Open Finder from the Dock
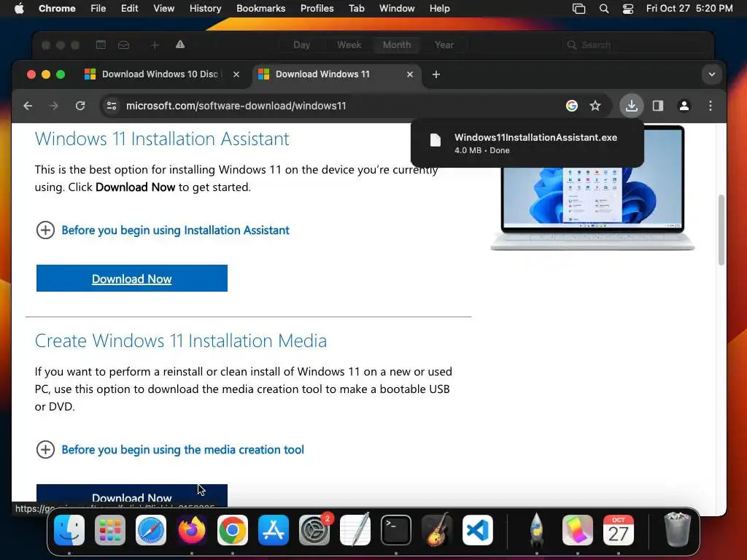The width and height of the screenshot is (747, 560). click(69, 530)
